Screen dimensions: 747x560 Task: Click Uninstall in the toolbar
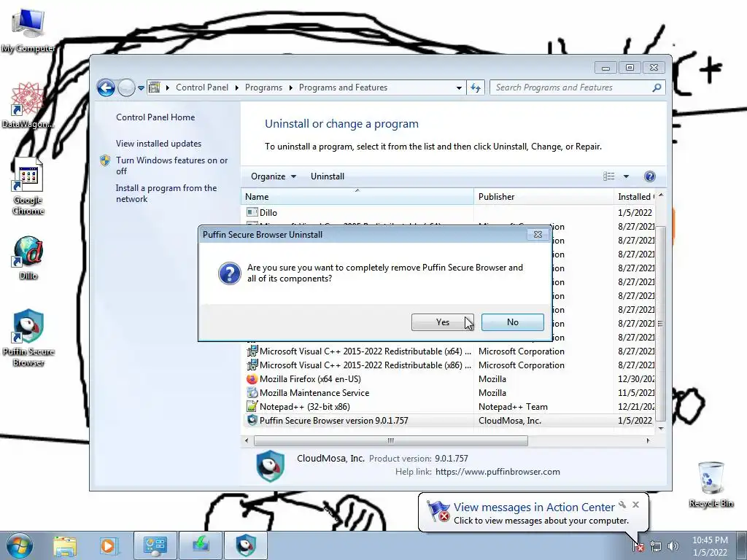coord(328,176)
